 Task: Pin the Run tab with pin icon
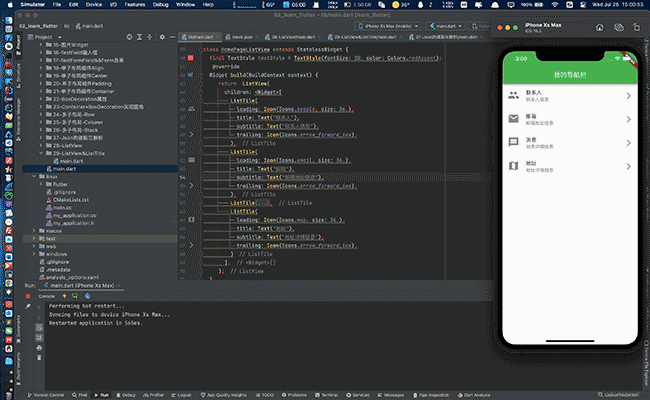tap(28, 306)
